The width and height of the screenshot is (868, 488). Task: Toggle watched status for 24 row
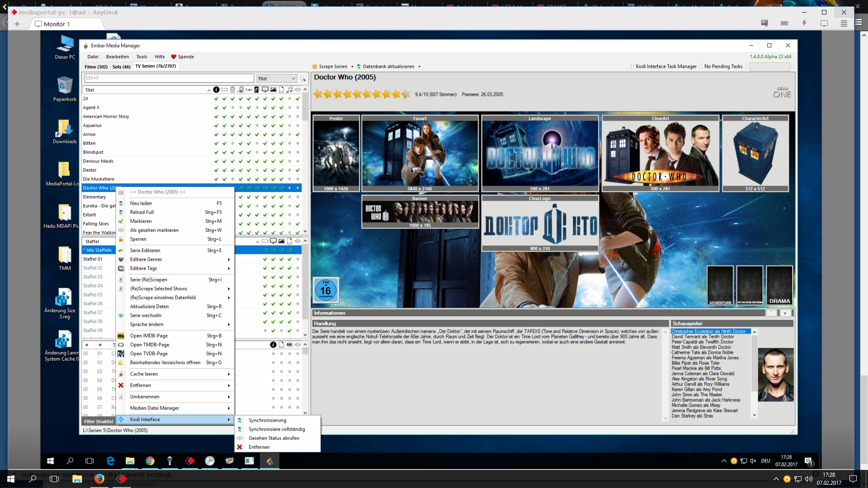(297, 99)
